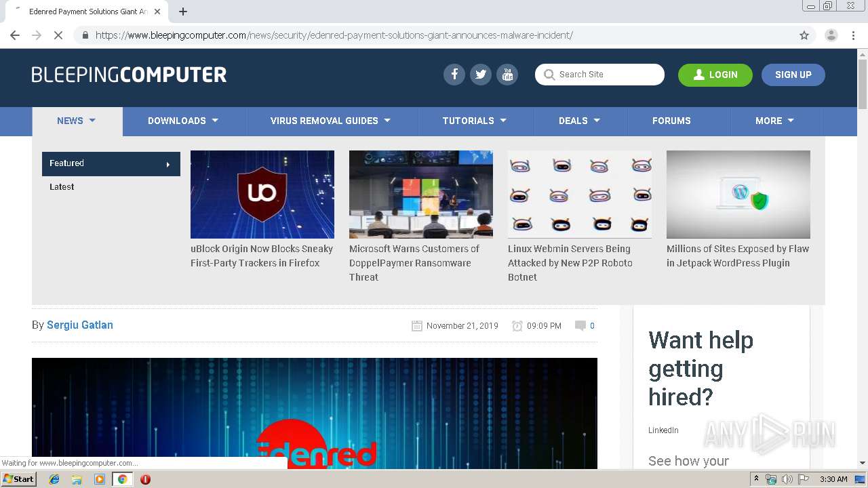Image resolution: width=868 pixels, height=488 pixels.
Task: Click the calendar icon beside November 21, 2019
Action: pos(417,326)
